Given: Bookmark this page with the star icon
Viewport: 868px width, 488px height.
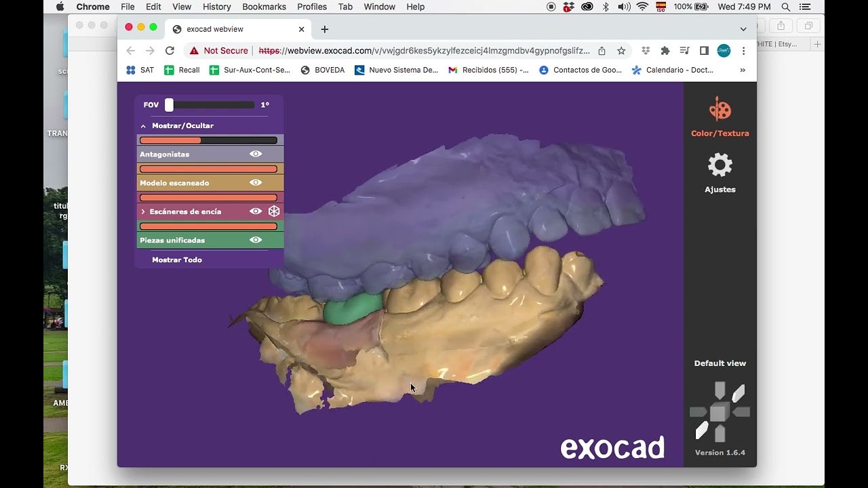Looking at the screenshot, I should coord(621,51).
